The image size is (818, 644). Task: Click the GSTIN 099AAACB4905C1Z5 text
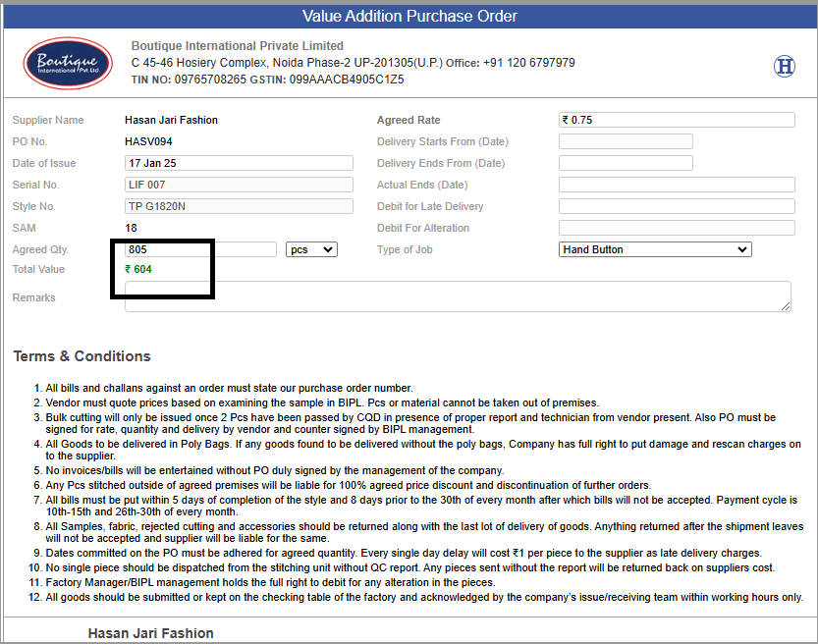327,80
